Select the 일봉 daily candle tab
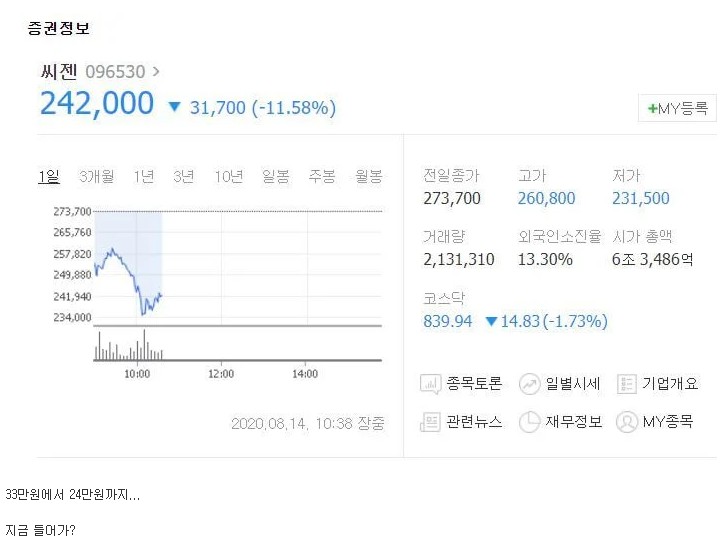This screenshot has height=554, width=728. point(276,176)
